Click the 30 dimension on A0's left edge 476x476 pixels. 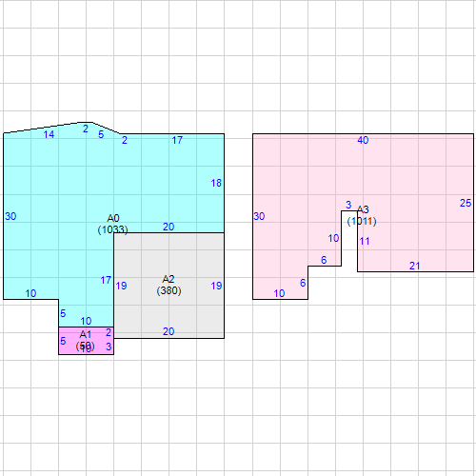10,216
